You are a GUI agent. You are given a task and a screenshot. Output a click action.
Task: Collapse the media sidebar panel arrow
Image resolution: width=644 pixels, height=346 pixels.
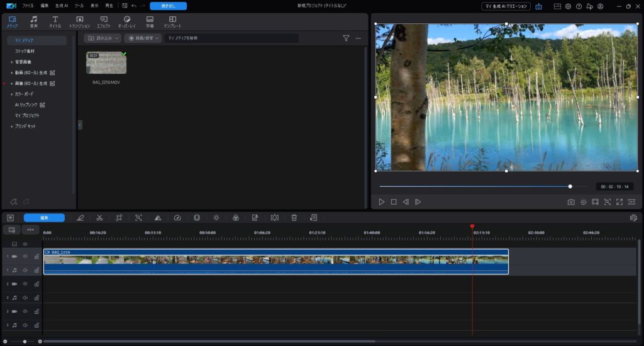(x=80, y=125)
